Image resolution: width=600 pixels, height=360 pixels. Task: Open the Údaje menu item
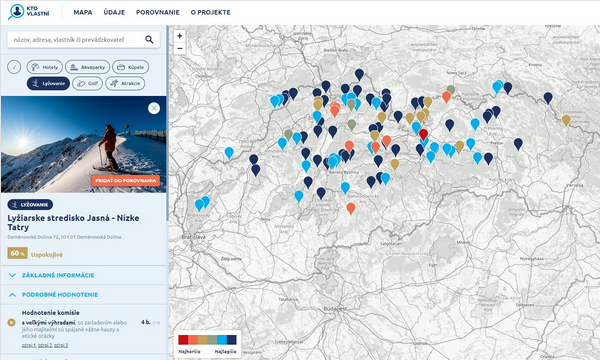114,12
